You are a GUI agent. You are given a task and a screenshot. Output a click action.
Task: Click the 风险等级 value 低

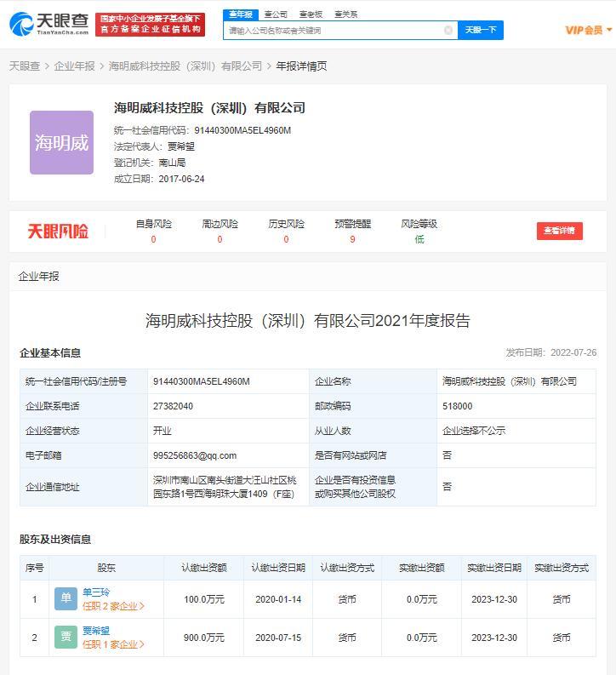pos(419,239)
